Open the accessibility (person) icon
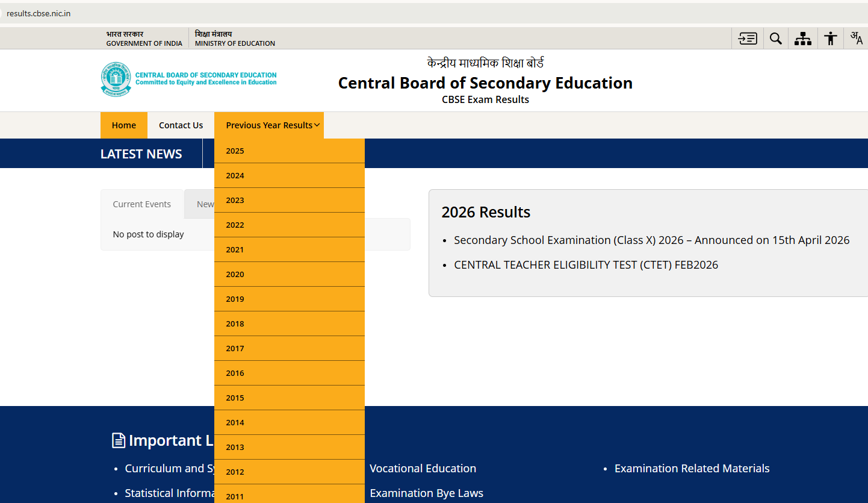Screen dimensions: 868x503 (830, 38)
